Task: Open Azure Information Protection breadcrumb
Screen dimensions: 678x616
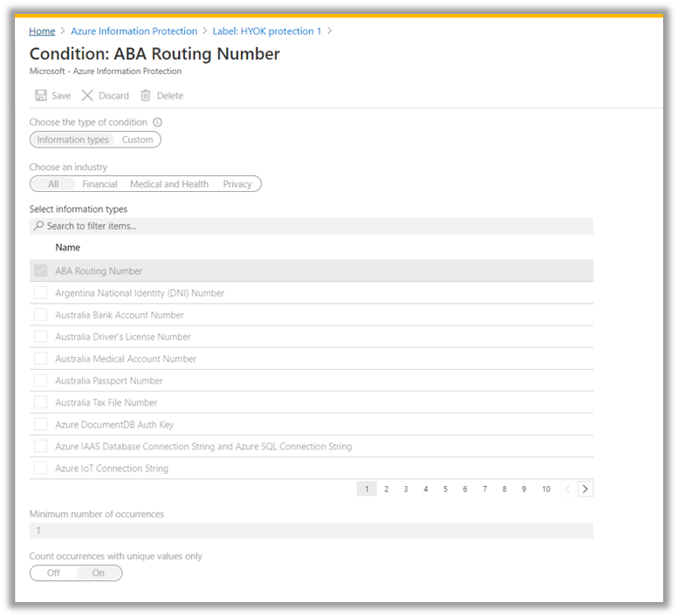Action: (x=134, y=31)
